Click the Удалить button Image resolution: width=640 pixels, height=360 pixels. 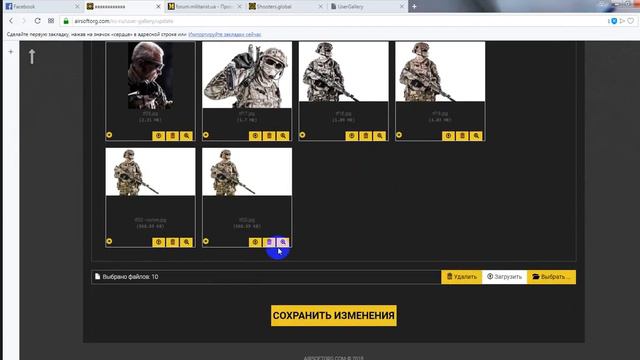461,277
